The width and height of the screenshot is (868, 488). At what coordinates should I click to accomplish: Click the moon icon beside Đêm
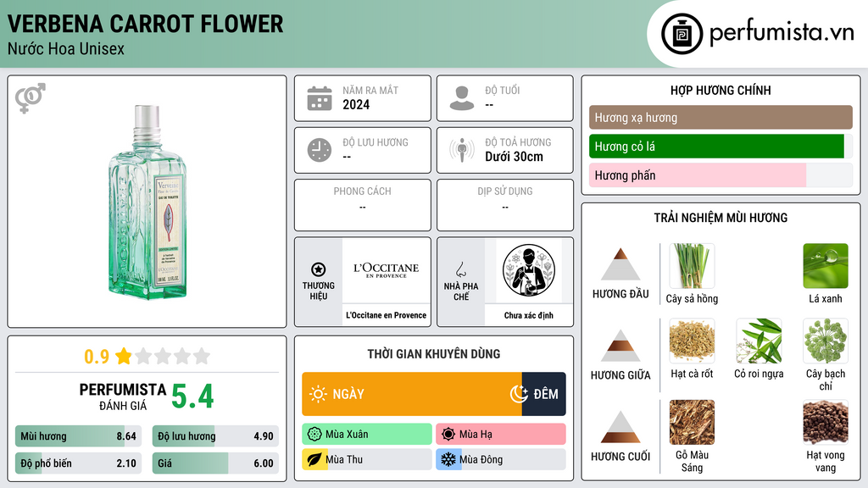click(519, 394)
